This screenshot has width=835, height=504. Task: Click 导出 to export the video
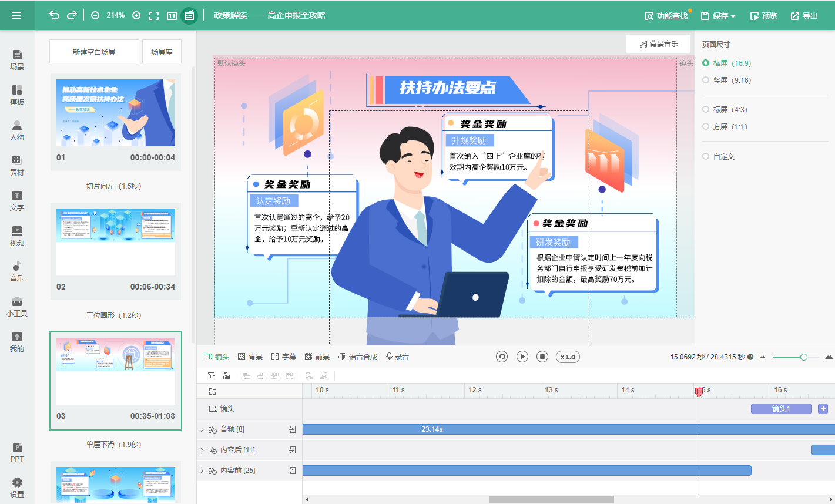804,16
